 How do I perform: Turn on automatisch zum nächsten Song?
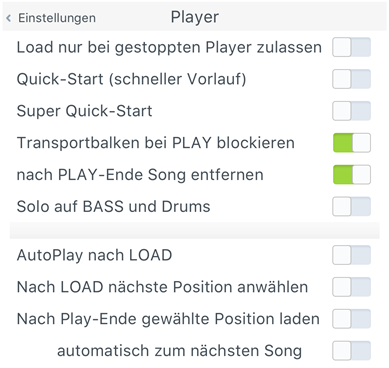click(351, 351)
